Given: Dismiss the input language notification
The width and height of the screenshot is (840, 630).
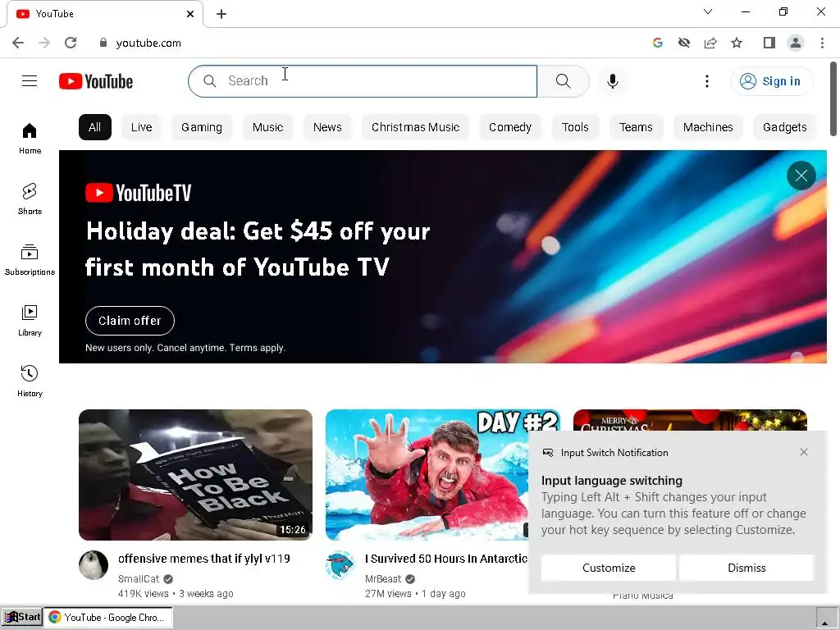Looking at the screenshot, I should pyautogui.click(x=746, y=568).
